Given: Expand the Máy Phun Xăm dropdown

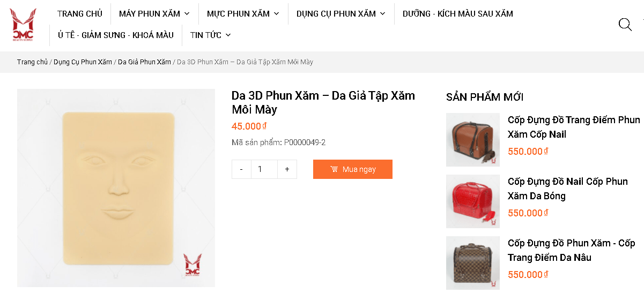Looking at the screenshot, I should point(187,14).
